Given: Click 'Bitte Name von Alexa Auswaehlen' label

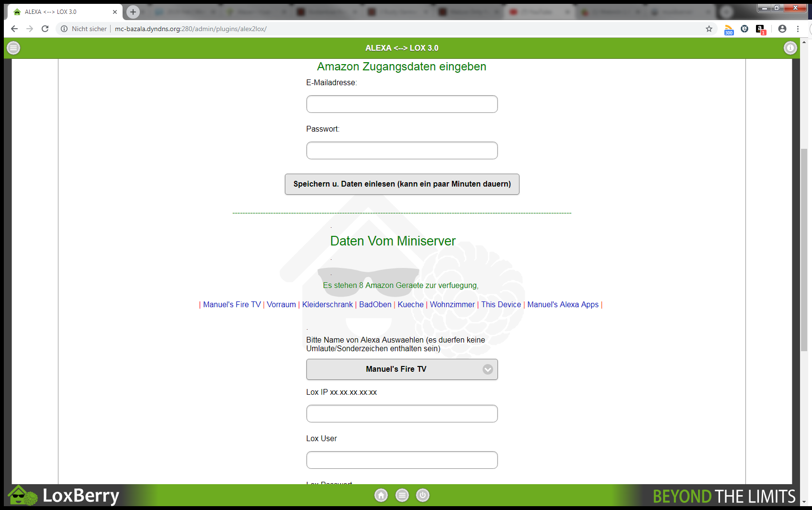Looking at the screenshot, I should 395,344.
